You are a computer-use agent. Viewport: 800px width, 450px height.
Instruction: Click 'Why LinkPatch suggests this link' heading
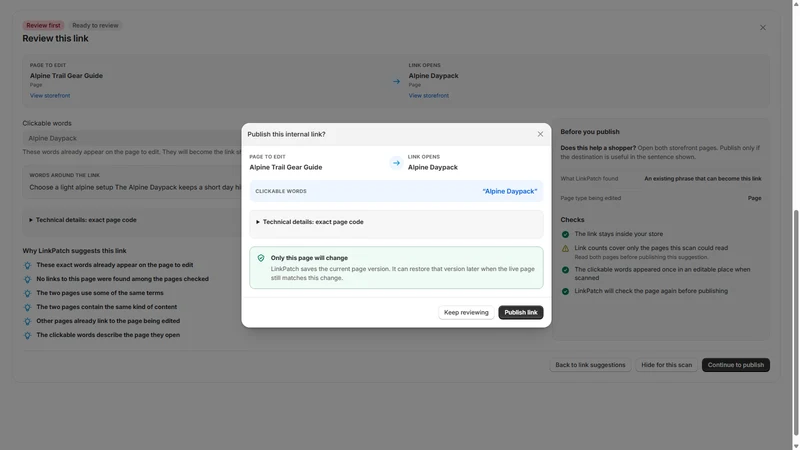coord(74,251)
